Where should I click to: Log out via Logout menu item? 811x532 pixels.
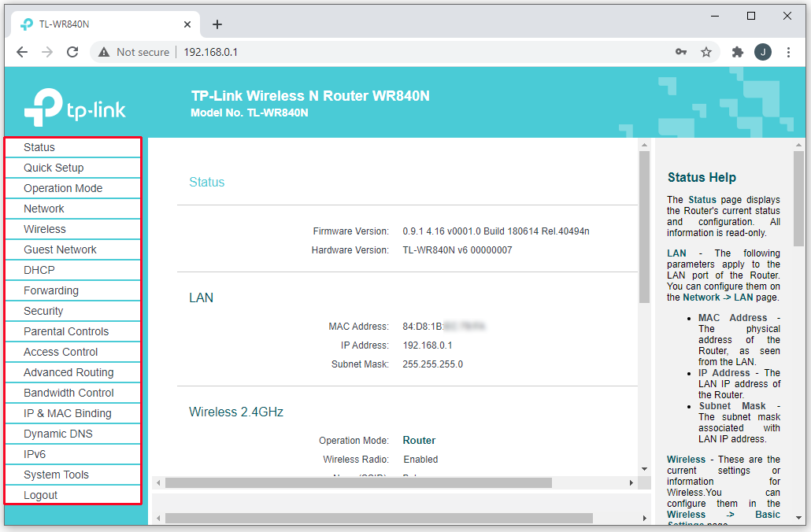73,495
